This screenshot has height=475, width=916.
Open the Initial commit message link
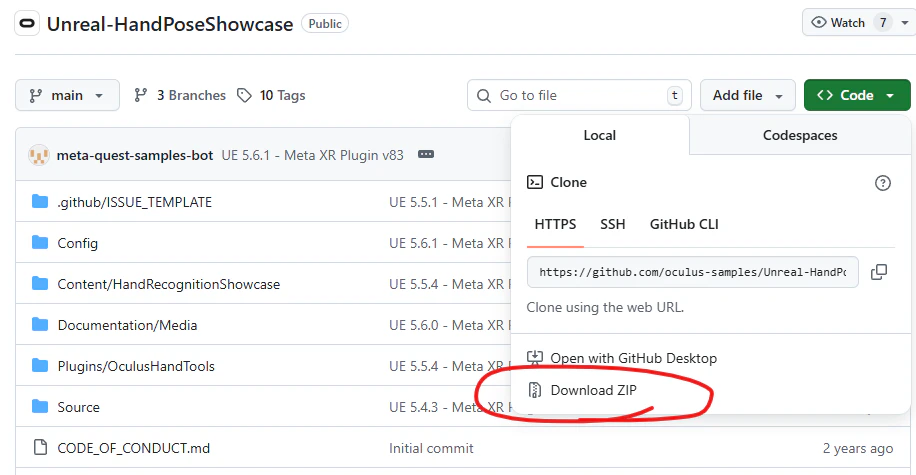pos(431,448)
